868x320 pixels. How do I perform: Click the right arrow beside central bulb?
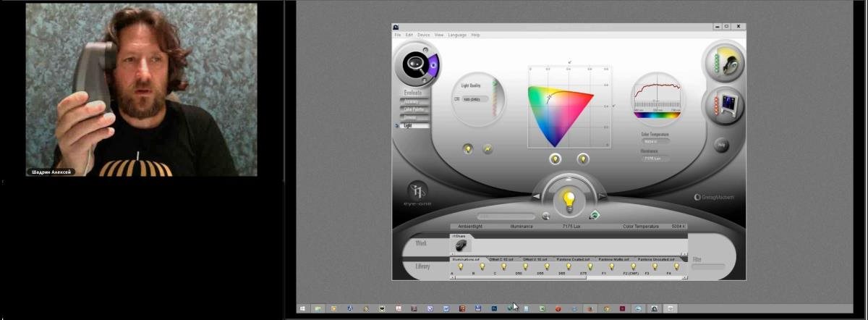[603, 197]
